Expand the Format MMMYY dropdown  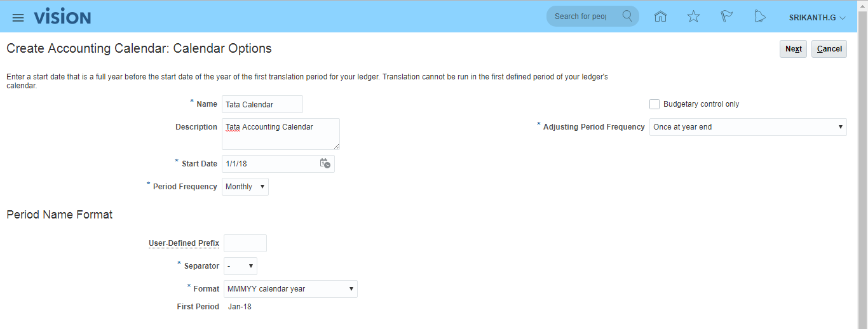pos(290,289)
